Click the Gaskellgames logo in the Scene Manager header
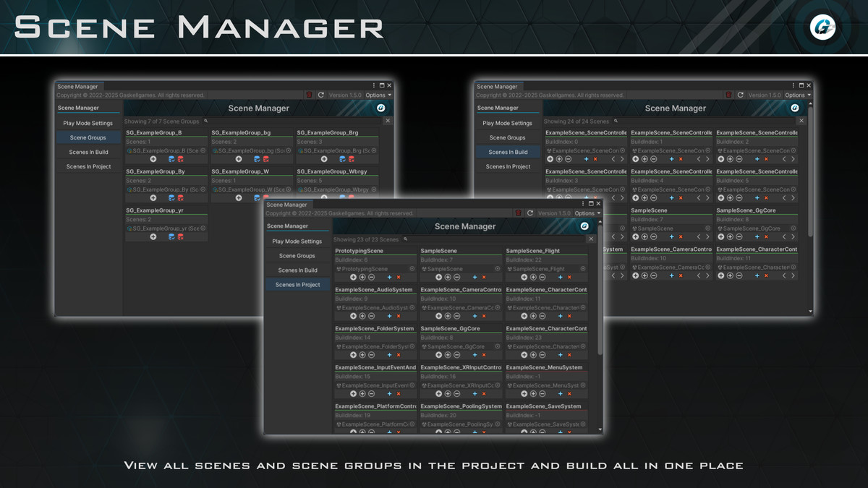This screenshot has height=488, width=868. click(584, 227)
